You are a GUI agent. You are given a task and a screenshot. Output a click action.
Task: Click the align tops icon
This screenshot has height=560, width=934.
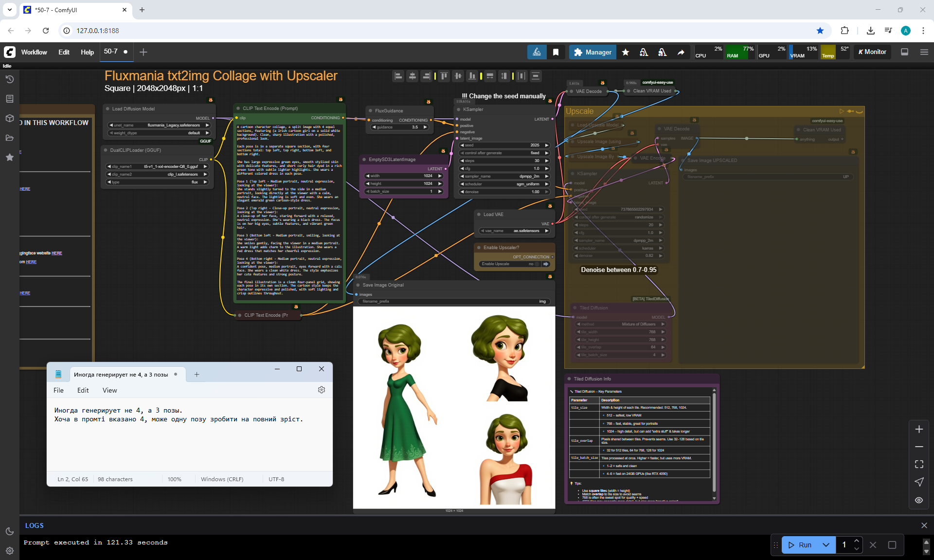point(444,76)
